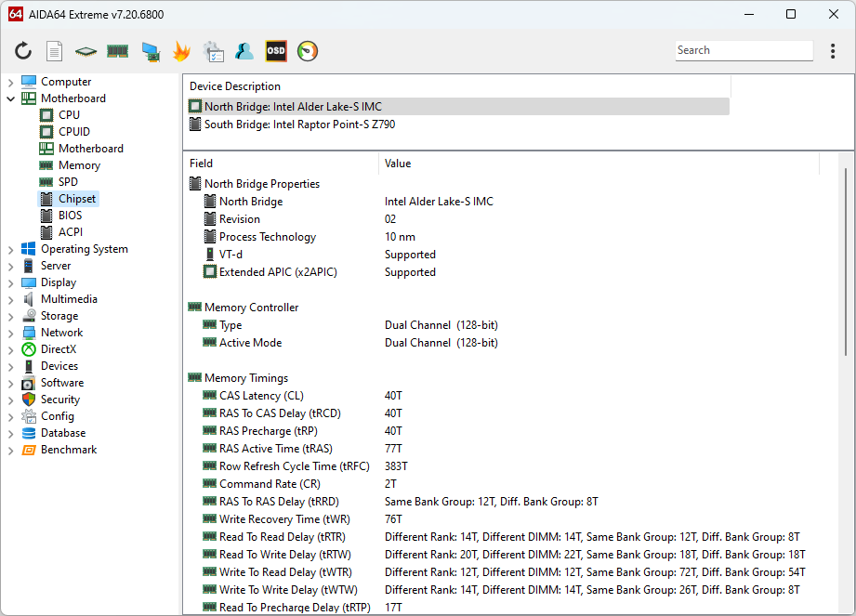Select SPD in the Motherboard tree

coord(68,182)
